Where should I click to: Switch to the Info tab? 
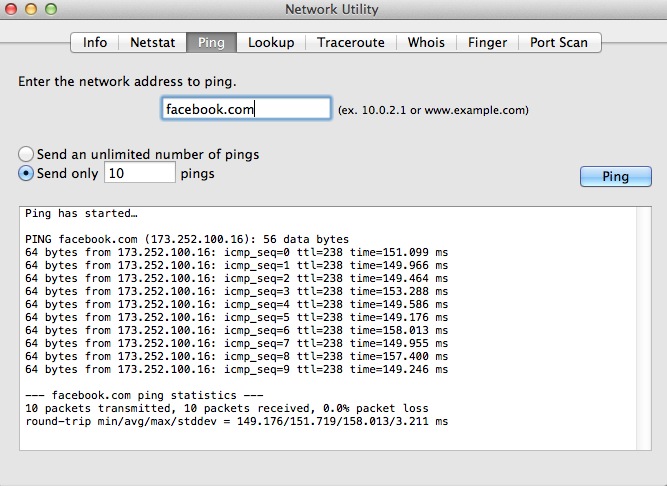[95, 42]
